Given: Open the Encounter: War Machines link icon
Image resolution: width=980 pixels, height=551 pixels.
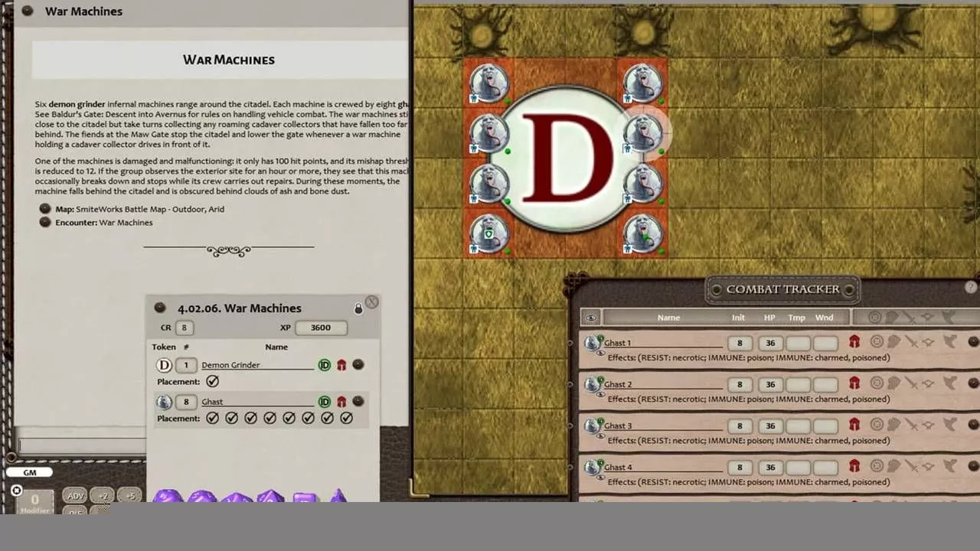Looking at the screenshot, I should 45,223.
